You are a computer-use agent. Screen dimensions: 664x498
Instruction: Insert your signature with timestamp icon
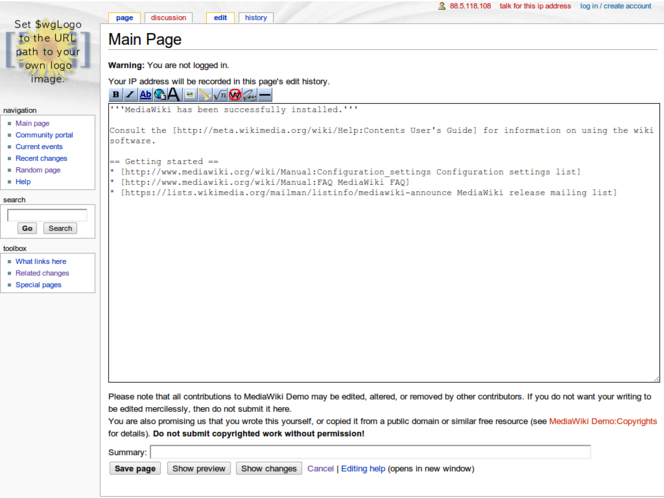250,95
